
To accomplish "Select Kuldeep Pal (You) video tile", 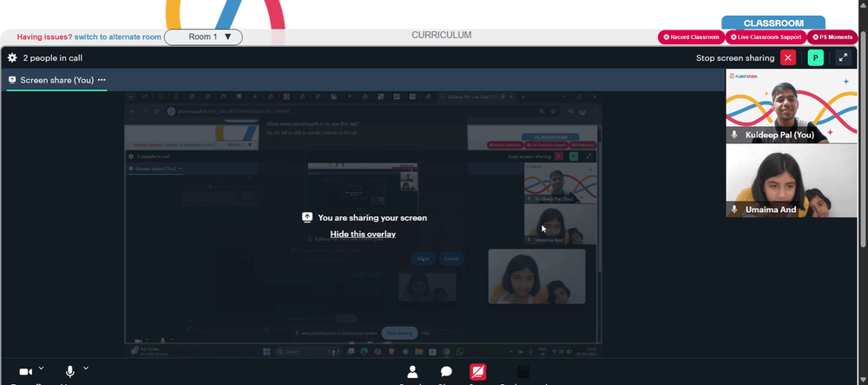I will 792,106.
